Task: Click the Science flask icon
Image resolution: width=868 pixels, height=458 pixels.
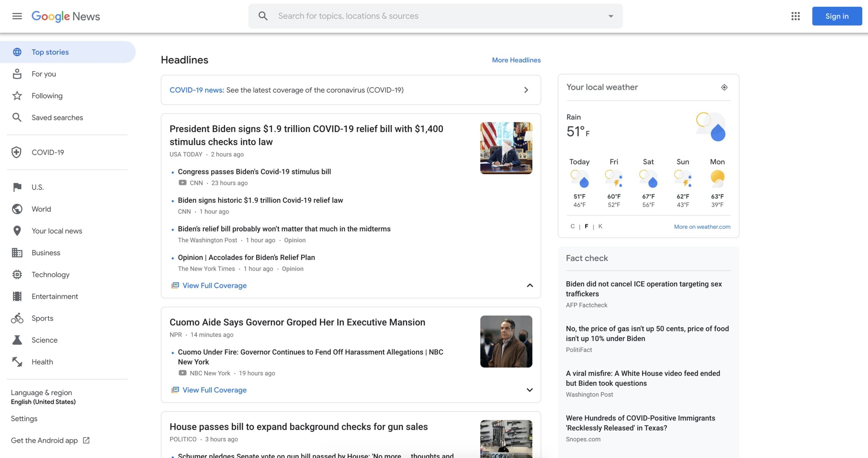Action: pyautogui.click(x=17, y=340)
